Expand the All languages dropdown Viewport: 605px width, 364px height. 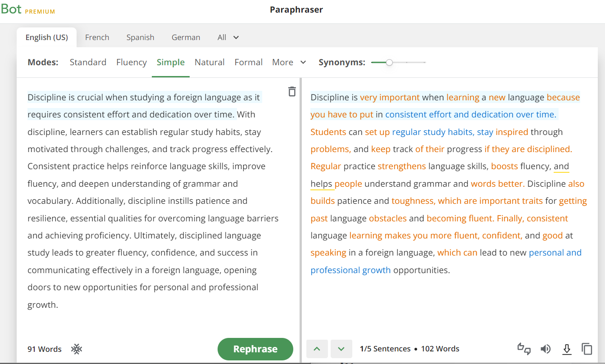click(228, 37)
